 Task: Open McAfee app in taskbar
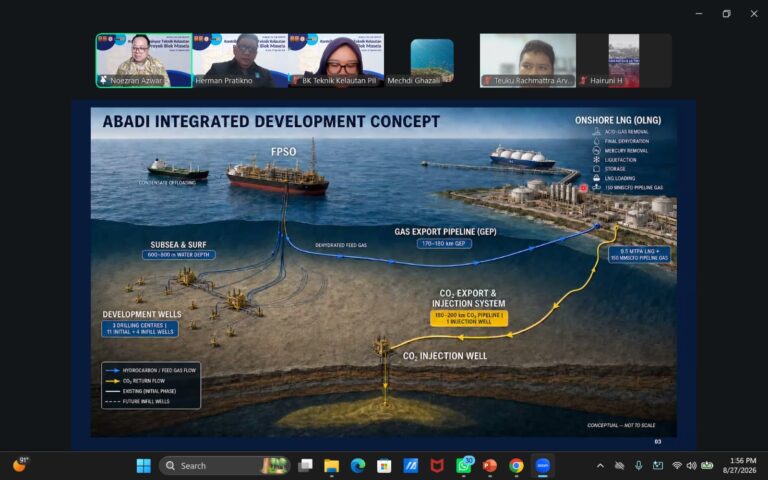tap(437, 466)
